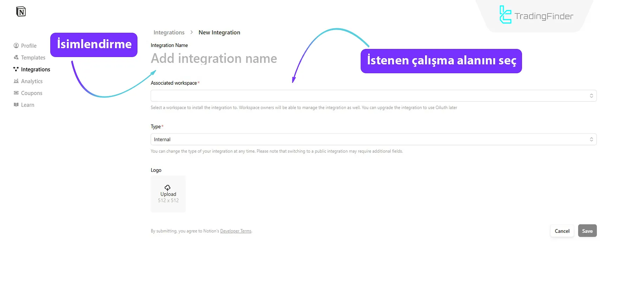Click the Analytics chart icon
The image size is (644, 300).
tap(16, 81)
